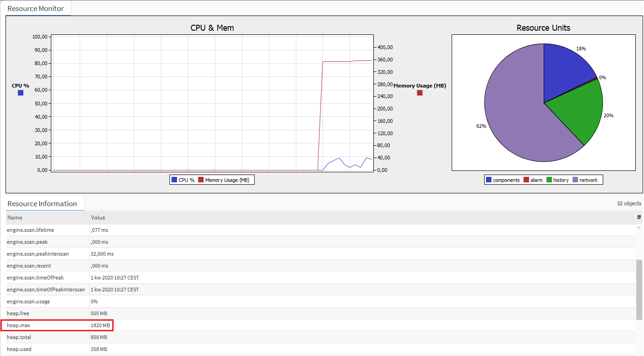Image resolution: width=644 pixels, height=356 pixels.
Task: Select the Resource Information tab
Action: tap(42, 204)
